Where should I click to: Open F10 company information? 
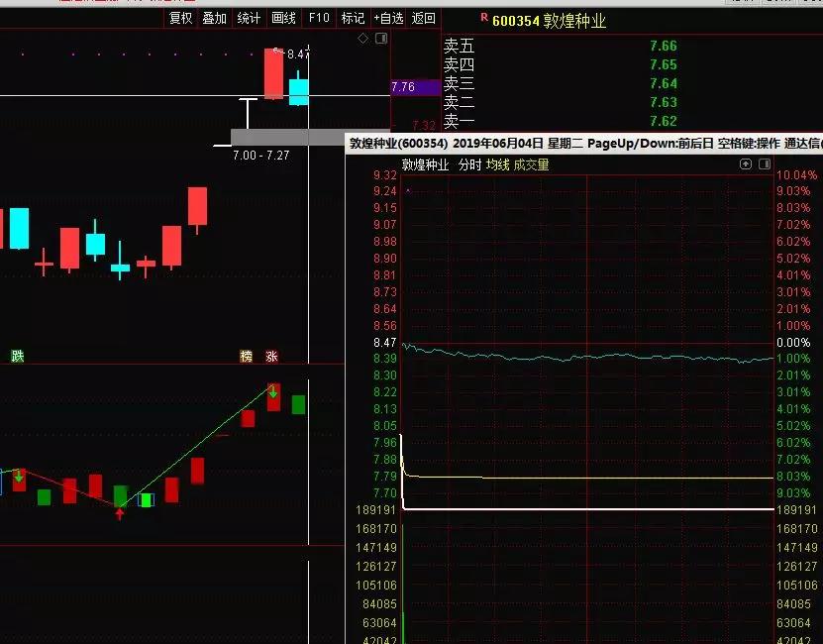tap(318, 18)
